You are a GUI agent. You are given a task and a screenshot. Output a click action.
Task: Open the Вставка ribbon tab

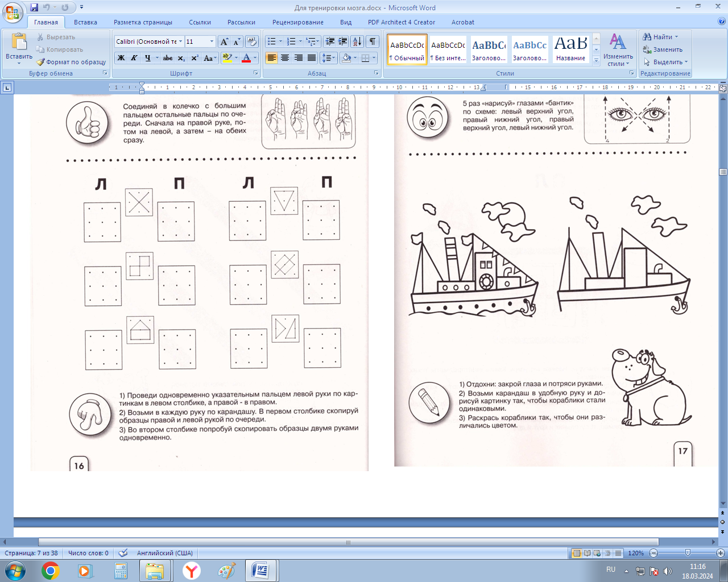coord(85,22)
